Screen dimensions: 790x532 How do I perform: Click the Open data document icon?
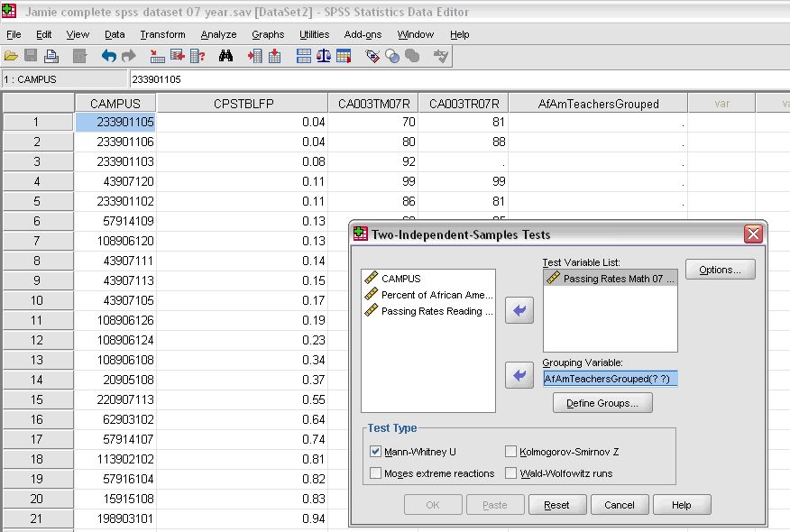click(x=11, y=56)
